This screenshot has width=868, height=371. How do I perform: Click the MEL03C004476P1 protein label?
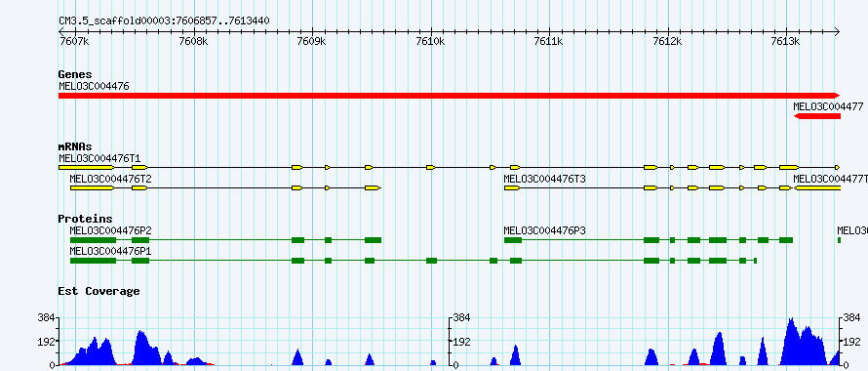coord(111,251)
